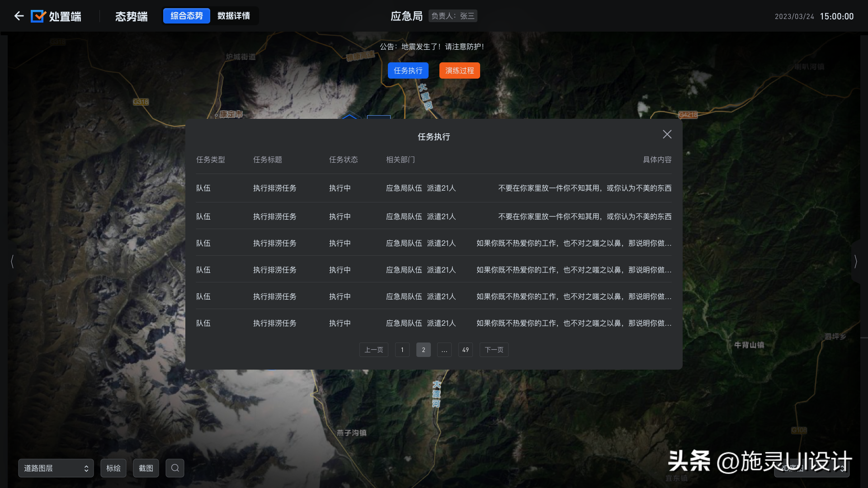Image resolution: width=868 pixels, height=488 pixels.
Task: Click the 15:00:00 clock display
Action: tap(837, 16)
